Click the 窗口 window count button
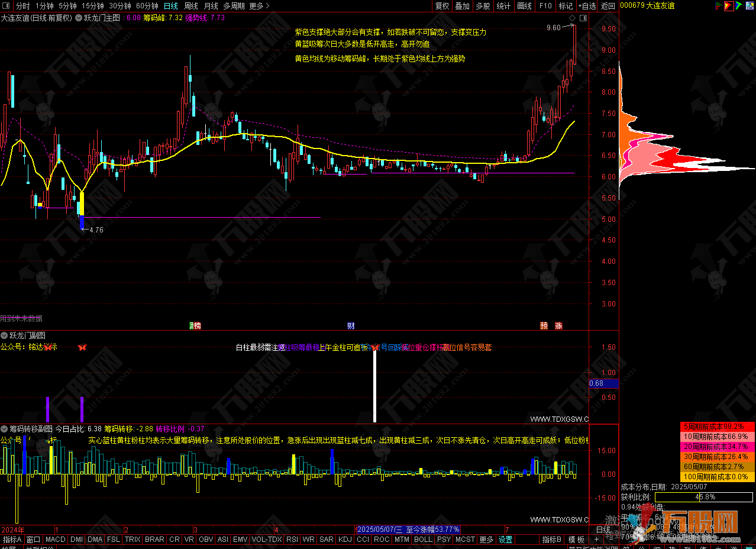The height and width of the screenshot is (549, 756). pyautogui.click(x=34, y=540)
